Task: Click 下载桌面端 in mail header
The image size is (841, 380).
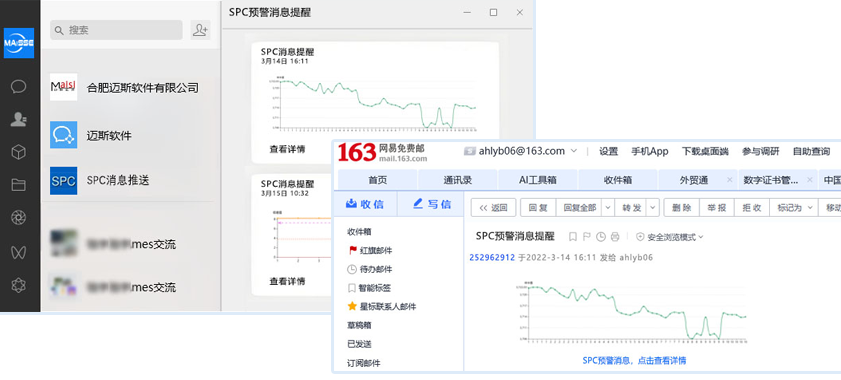Action: pyautogui.click(x=705, y=151)
